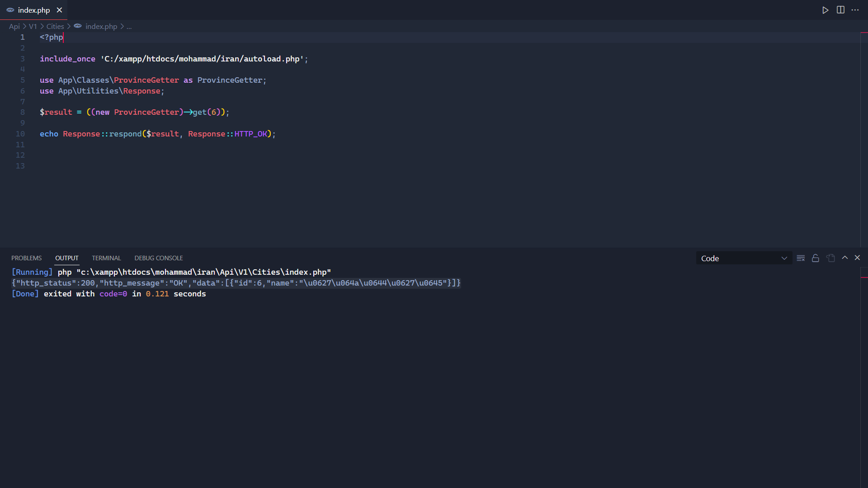Switch to the DEBUG CONSOLE tab

click(159, 258)
